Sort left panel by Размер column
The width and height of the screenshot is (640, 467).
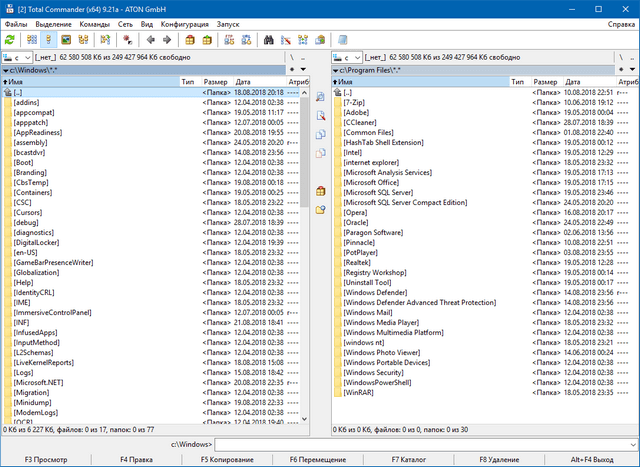(216, 82)
